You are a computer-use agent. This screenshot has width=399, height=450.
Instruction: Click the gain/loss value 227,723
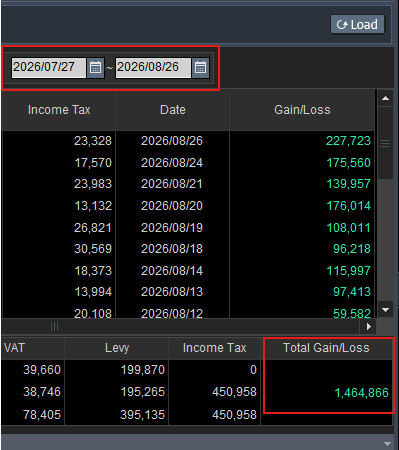(x=348, y=141)
